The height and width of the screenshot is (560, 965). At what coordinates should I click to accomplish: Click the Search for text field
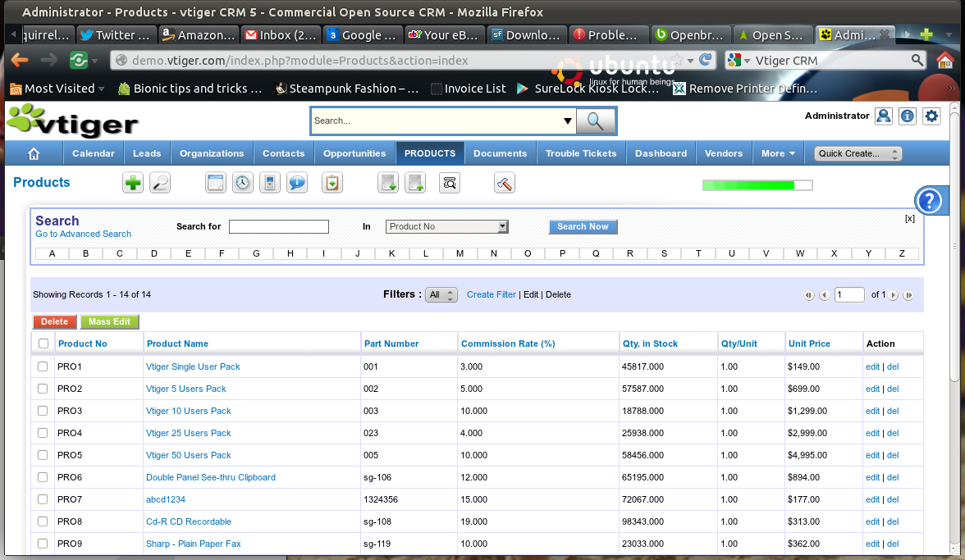279,227
